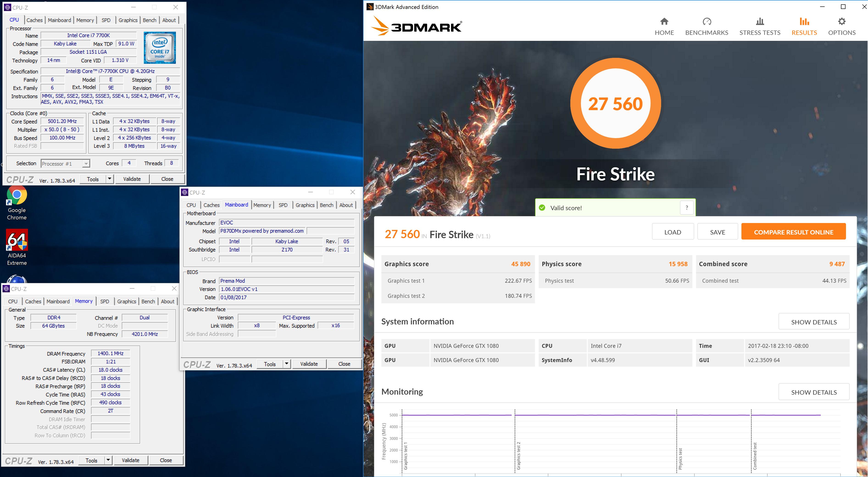Click Validate in the Mainboard CPU-Z window
The width and height of the screenshot is (868, 477).
(309, 364)
